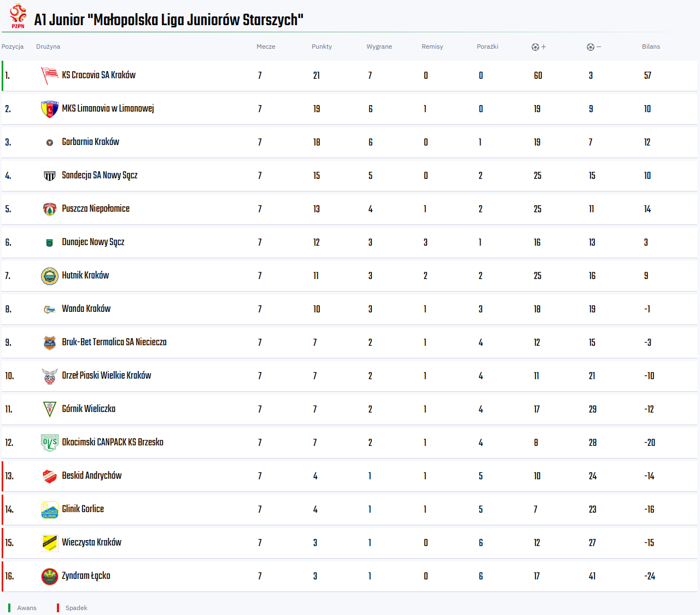Open Garbarnia Kraków team link

click(90, 142)
